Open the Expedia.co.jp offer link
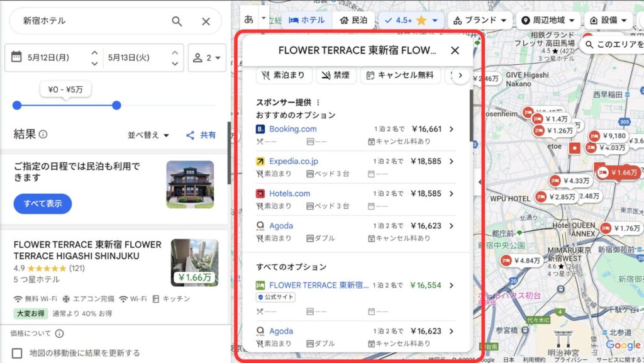The image size is (644, 363). [294, 162]
